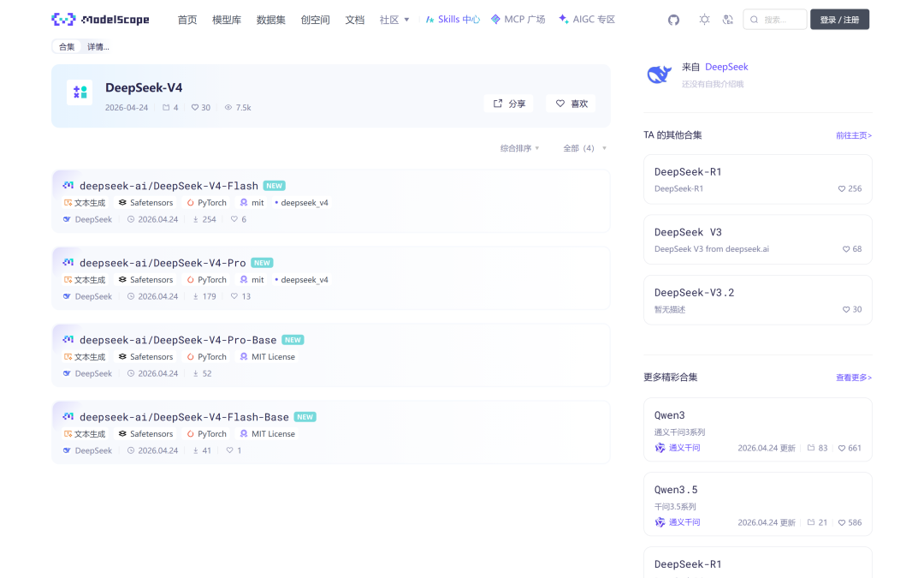The height and width of the screenshot is (578, 924).
Task: Open the 综合排序 sort dropdown
Action: pos(520,148)
